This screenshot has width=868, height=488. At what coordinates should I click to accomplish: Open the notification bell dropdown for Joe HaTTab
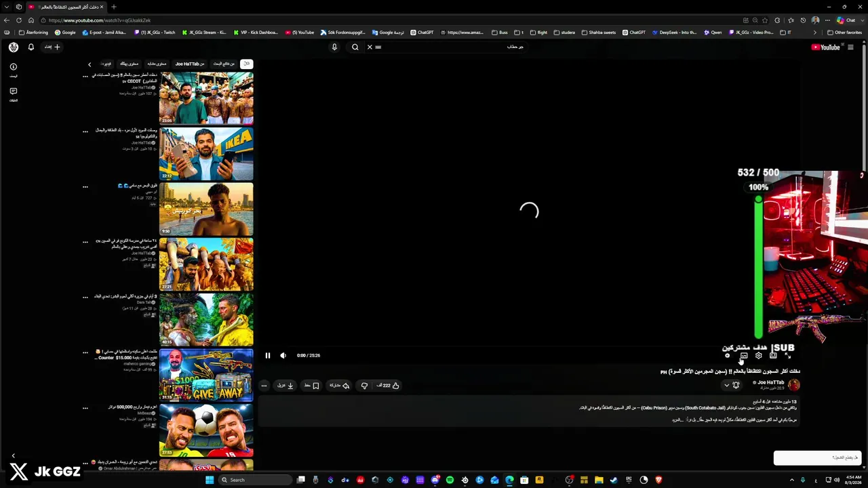pyautogui.click(x=732, y=385)
